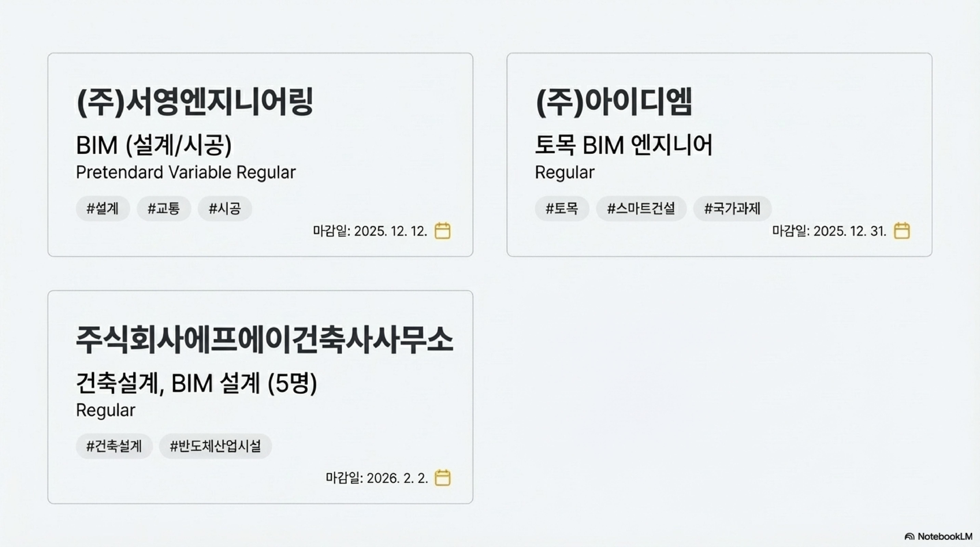Click calendar icon beside 2026. 2. 2. deadline
The width and height of the screenshot is (980, 547).
pos(442,478)
